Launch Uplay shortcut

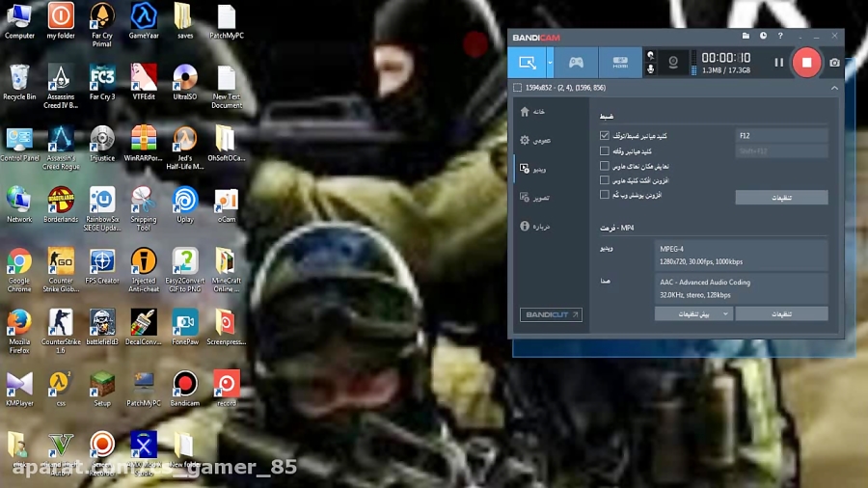click(185, 204)
